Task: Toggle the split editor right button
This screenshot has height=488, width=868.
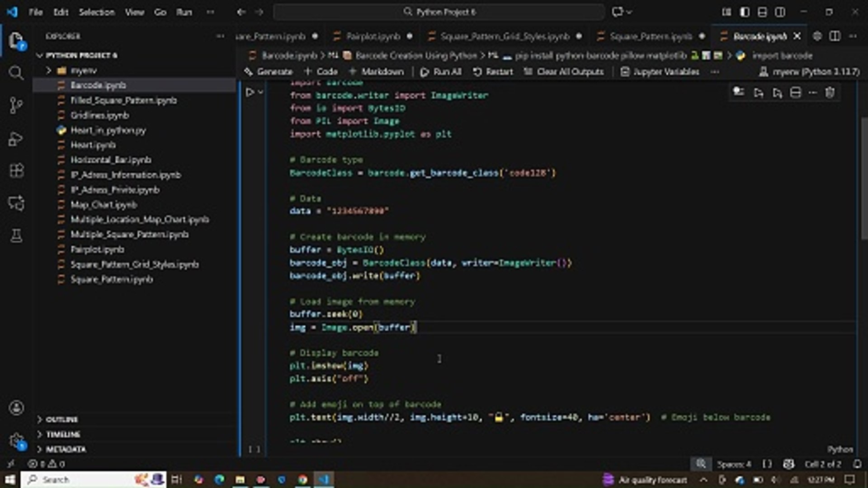Action: 835,36
